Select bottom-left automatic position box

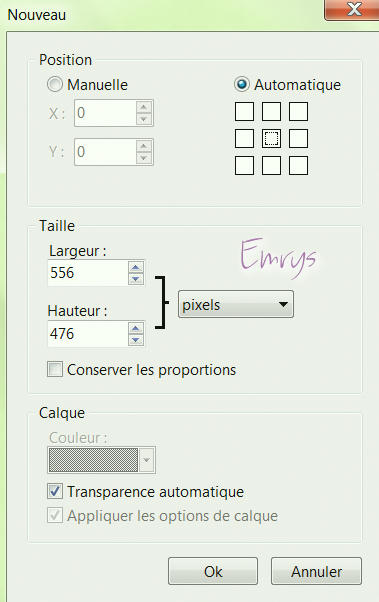[x=244, y=165]
